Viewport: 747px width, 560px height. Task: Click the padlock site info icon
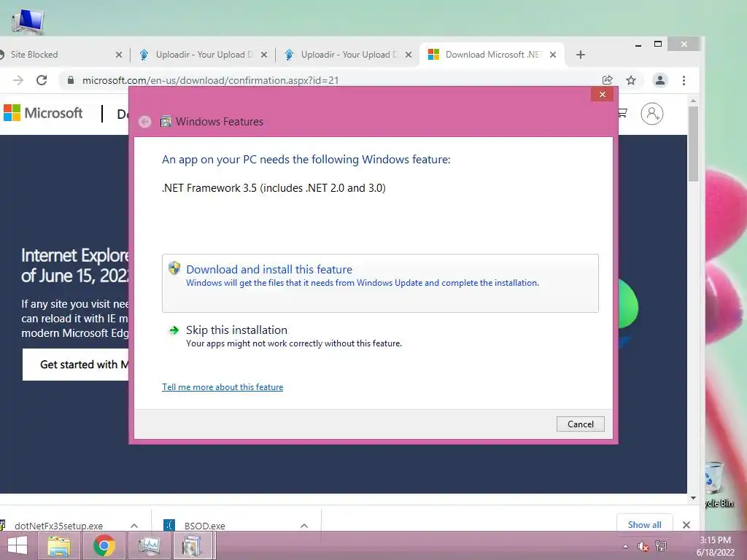(71, 80)
